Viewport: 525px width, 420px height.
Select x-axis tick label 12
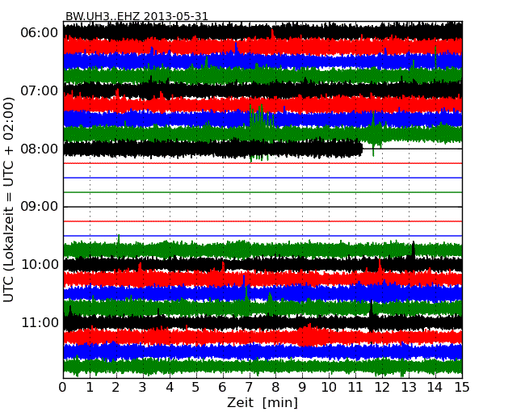click(x=382, y=387)
